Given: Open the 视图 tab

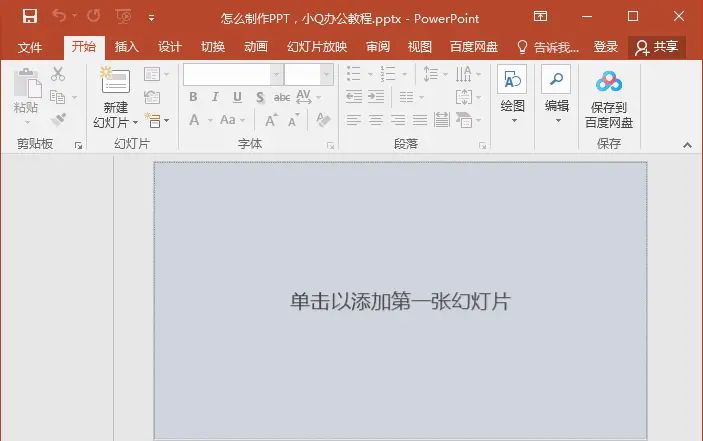Looking at the screenshot, I should click(x=420, y=47).
